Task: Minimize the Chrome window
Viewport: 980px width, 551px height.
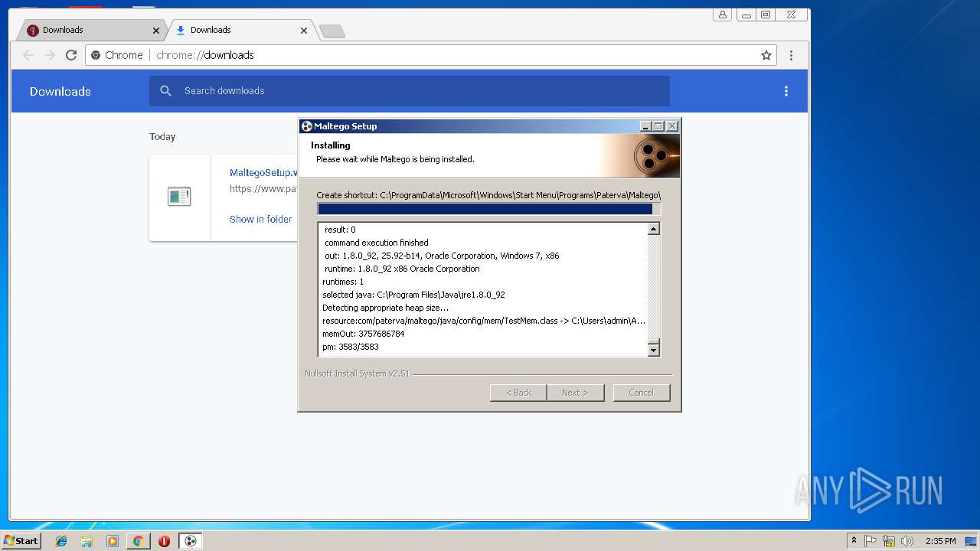Action: coord(748,15)
